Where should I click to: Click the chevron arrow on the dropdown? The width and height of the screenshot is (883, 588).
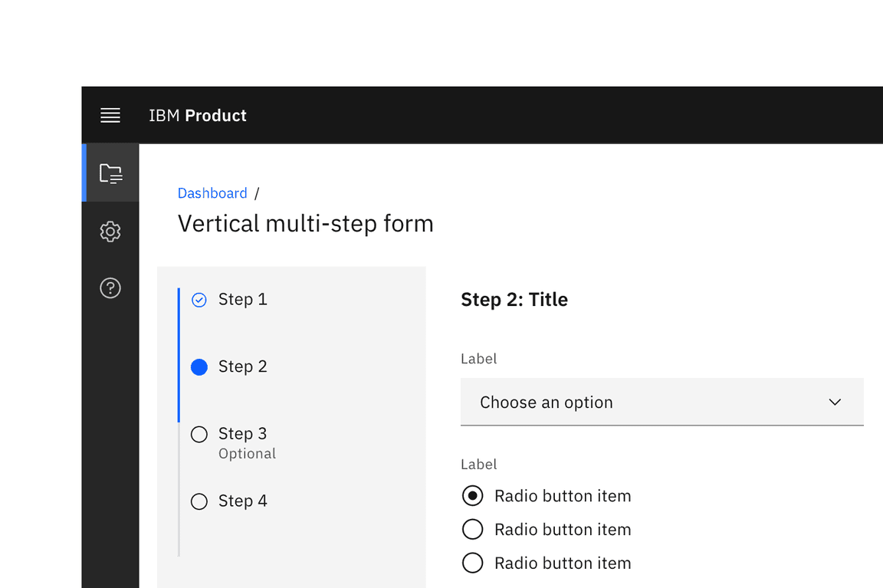835,402
